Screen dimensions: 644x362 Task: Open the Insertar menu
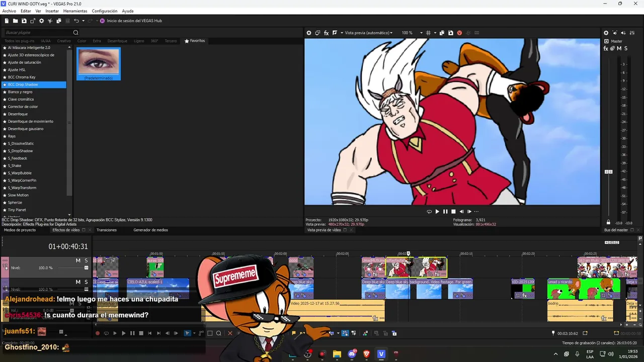pyautogui.click(x=52, y=11)
